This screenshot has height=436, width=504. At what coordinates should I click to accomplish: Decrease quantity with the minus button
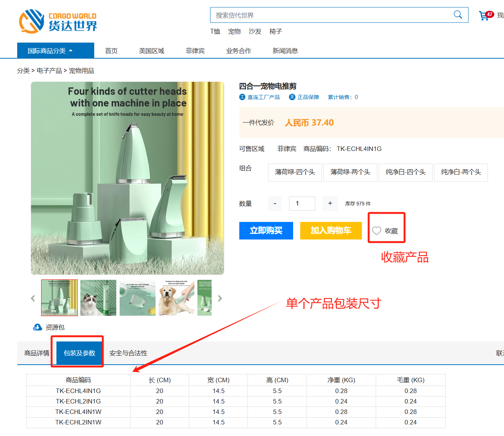pos(275,203)
